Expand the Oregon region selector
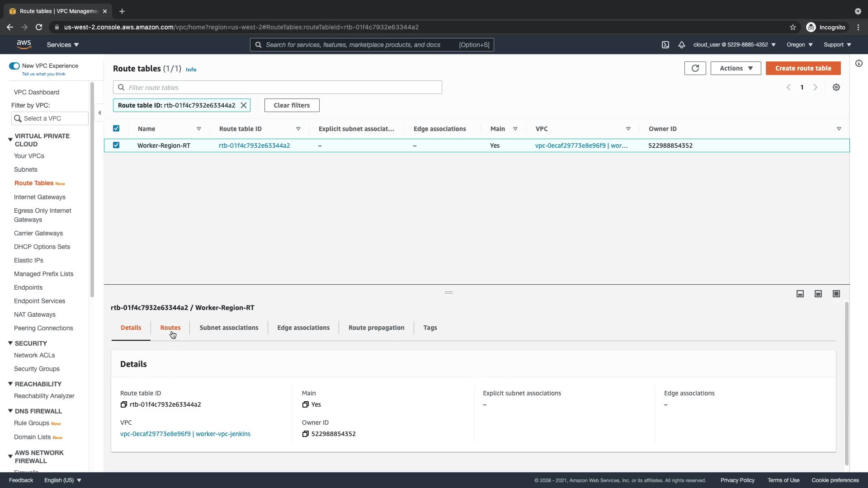Viewport: 868px width, 488px height. click(799, 45)
